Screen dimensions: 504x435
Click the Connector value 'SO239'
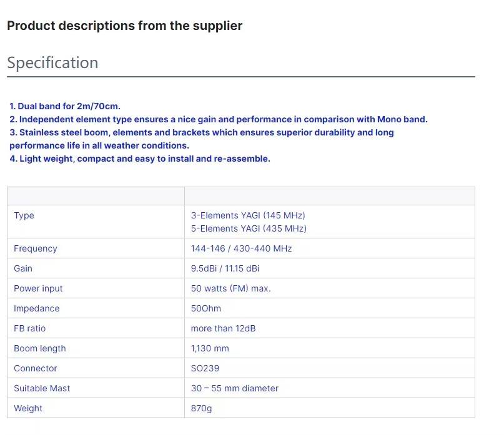coord(205,368)
